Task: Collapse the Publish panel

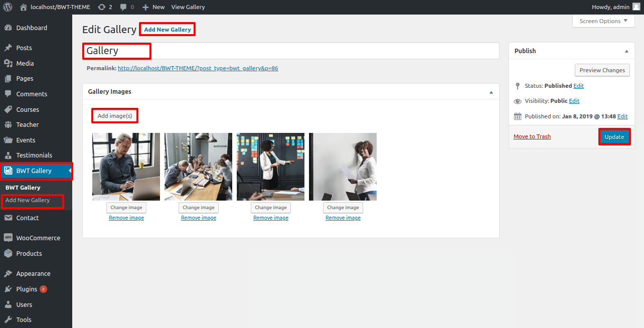Action: (626, 51)
